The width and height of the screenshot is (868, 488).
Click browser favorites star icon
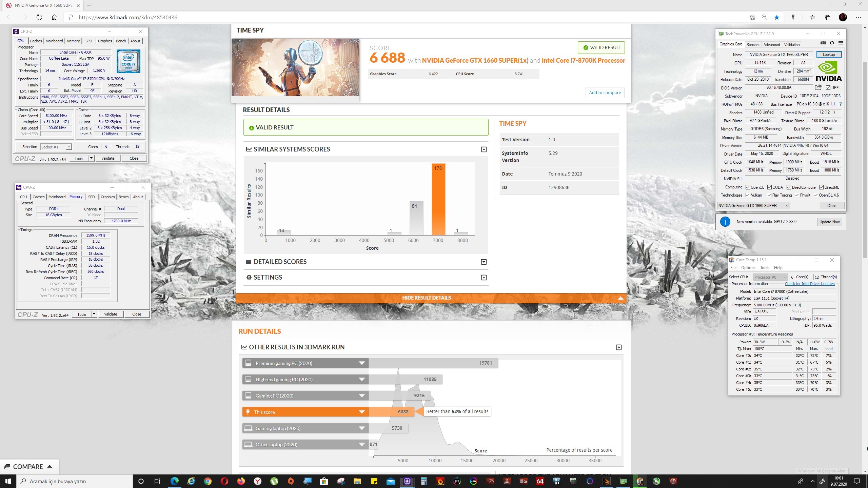[777, 17]
